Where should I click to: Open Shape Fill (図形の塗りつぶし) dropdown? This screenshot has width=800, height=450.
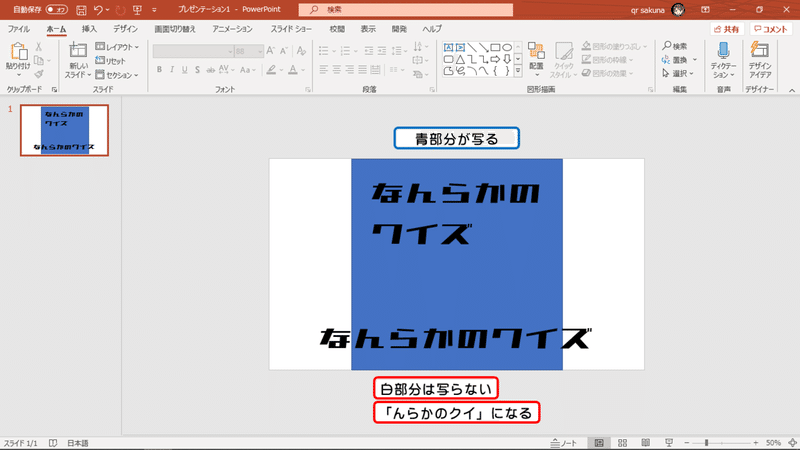(x=614, y=46)
